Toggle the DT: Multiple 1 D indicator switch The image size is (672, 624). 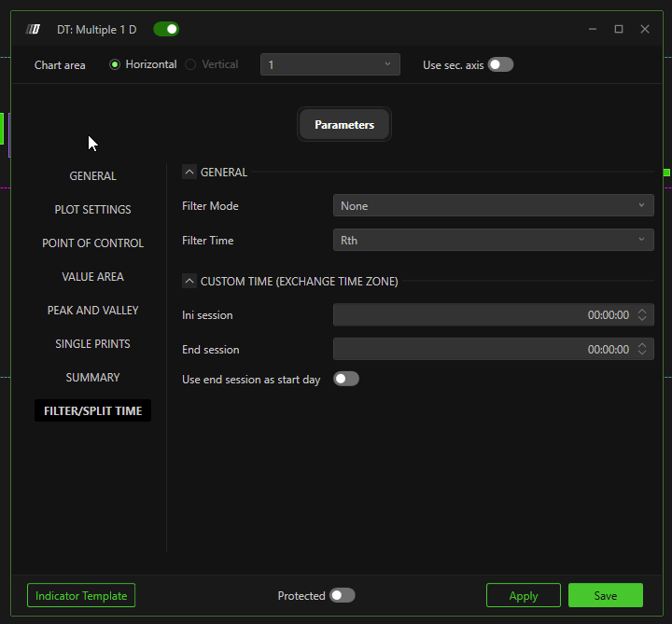pos(166,30)
